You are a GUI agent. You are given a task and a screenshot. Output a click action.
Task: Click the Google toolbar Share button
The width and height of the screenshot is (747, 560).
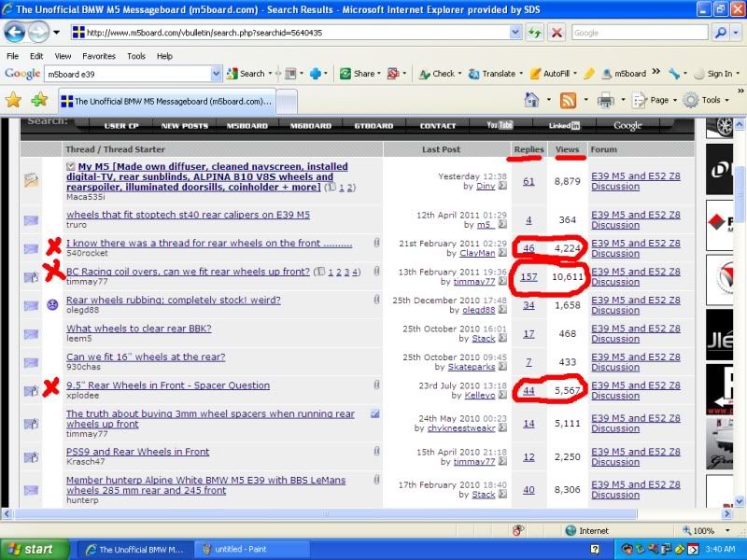click(359, 74)
